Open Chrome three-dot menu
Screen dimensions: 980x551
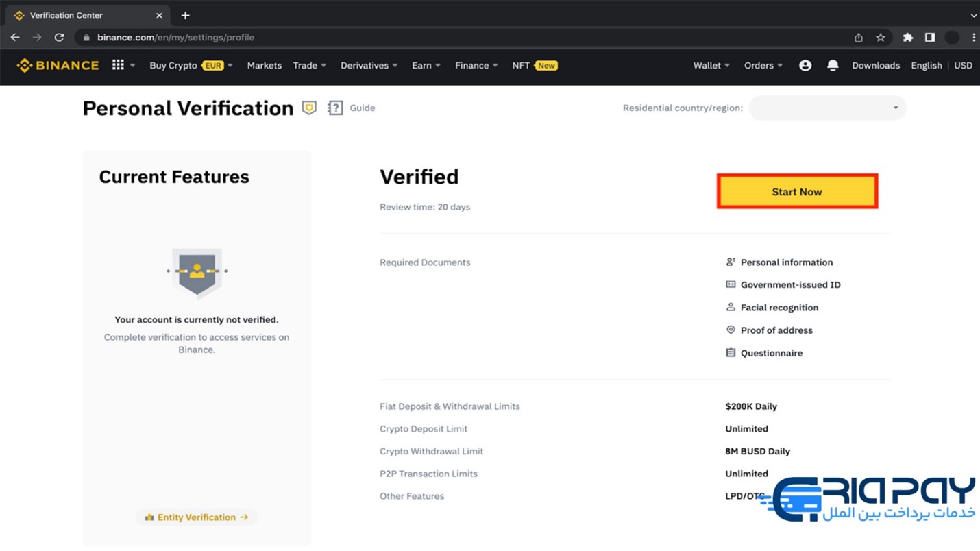[973, 38]
